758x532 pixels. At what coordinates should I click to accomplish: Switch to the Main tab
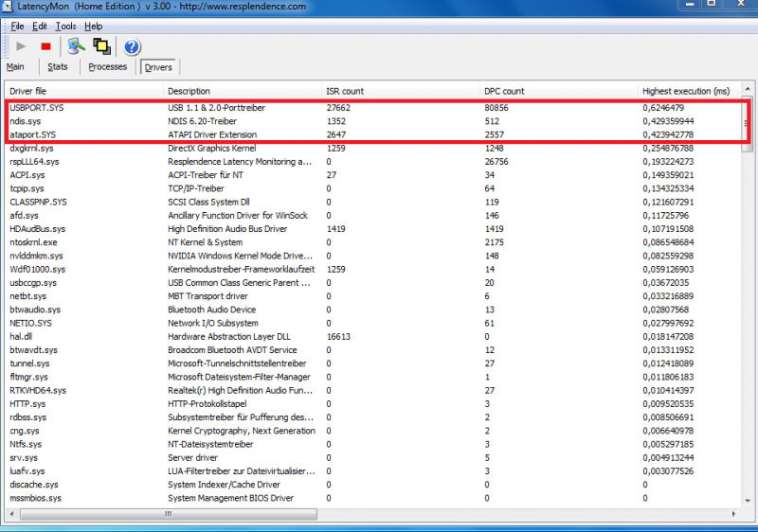[x=15, y=66]
